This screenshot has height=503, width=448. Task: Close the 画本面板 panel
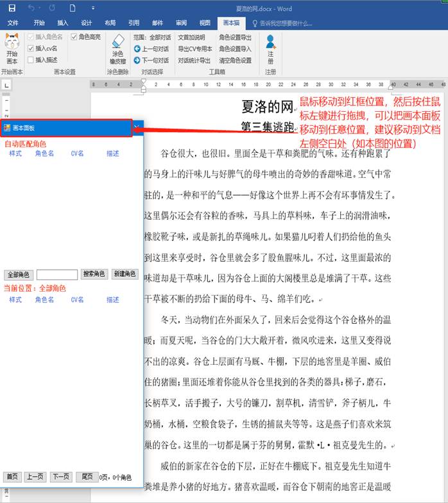137,128
